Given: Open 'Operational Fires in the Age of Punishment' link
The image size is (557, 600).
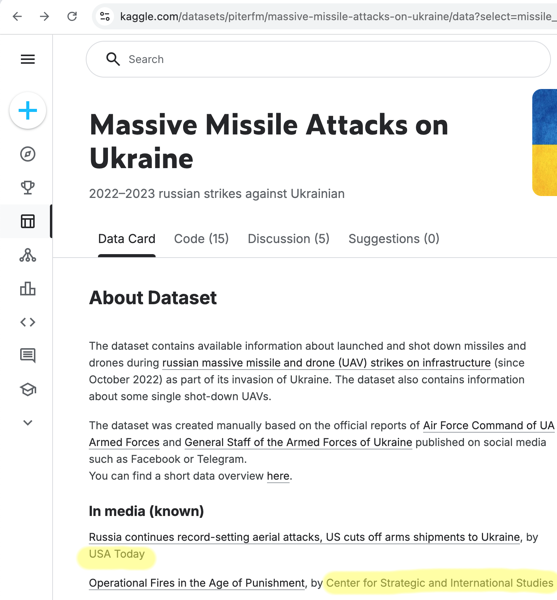Looking at the screenshot, I should pyautogui.click(x=197, y=583).
